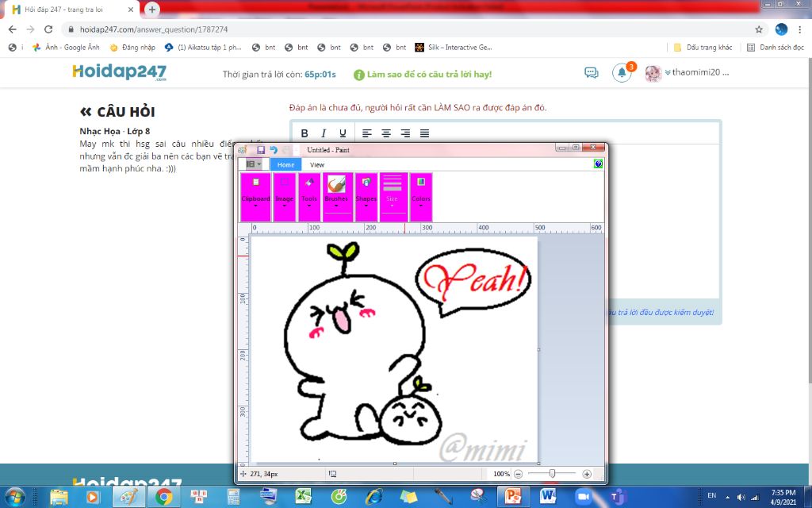
Task: Open Cốc Cốc browser from the taskbar
Action: pyautogui.click(x=338, y=496)
